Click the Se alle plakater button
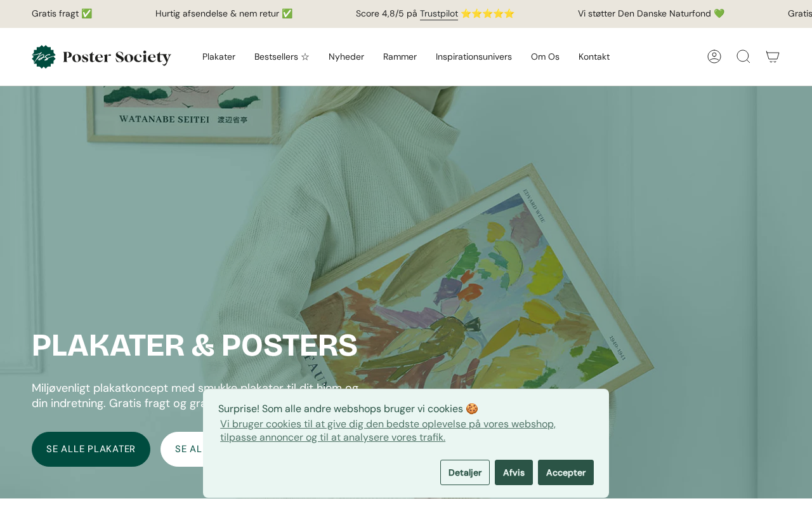The height and width of the screenshot is (508, 812). (x=91, y=449)
